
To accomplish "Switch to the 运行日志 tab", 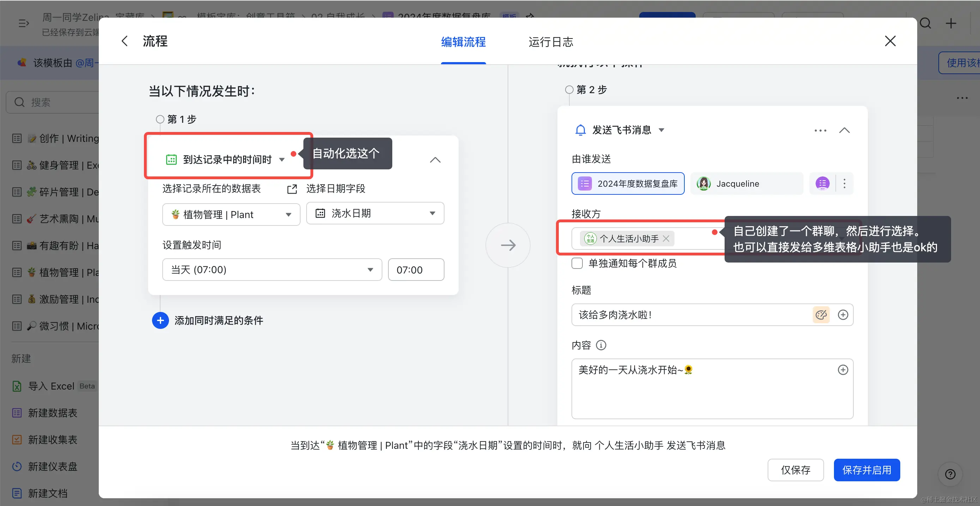I will coord(550,42).
